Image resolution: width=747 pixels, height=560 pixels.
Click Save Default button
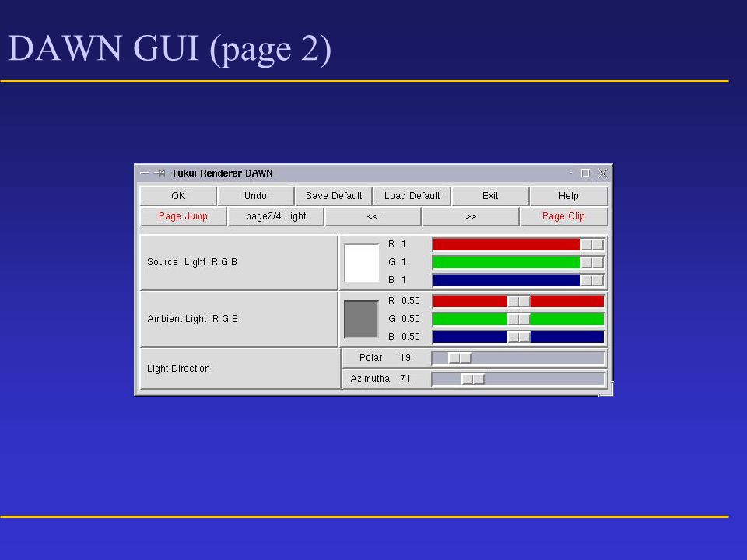[x=334, y=196]
